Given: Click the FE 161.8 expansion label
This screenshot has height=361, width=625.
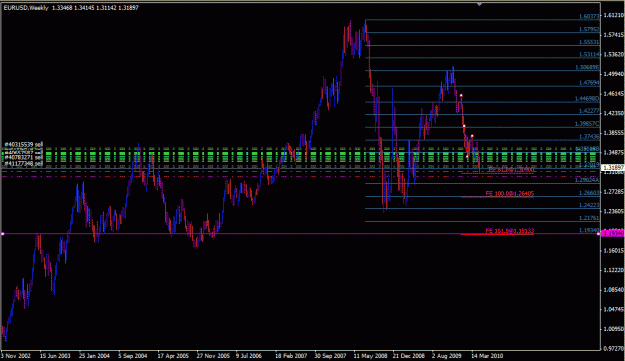Looking at the screenshot, I should (x=510, y=231).
